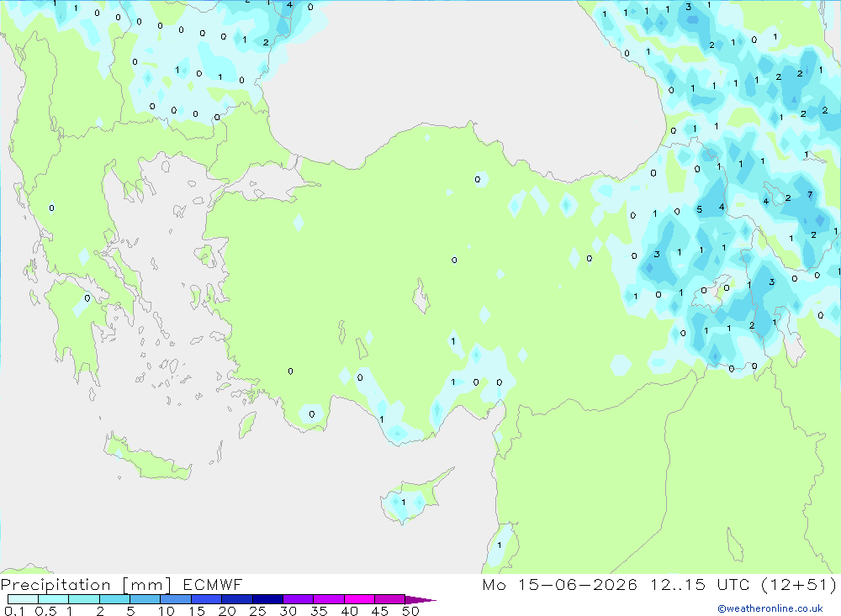Viewport: 841px width, 616px height.
Task: Select the light blue 5–10 legend swatch
Action: point(145,599)
